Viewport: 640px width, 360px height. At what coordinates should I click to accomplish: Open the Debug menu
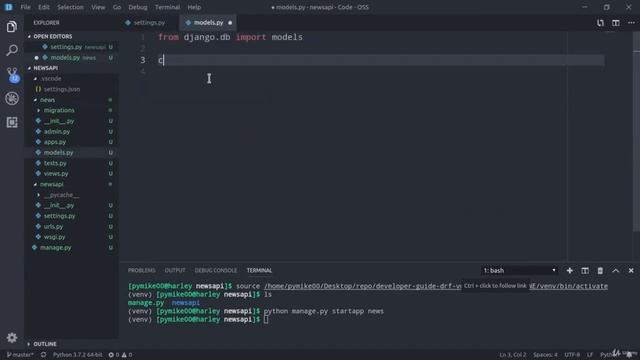coord(138,7)
